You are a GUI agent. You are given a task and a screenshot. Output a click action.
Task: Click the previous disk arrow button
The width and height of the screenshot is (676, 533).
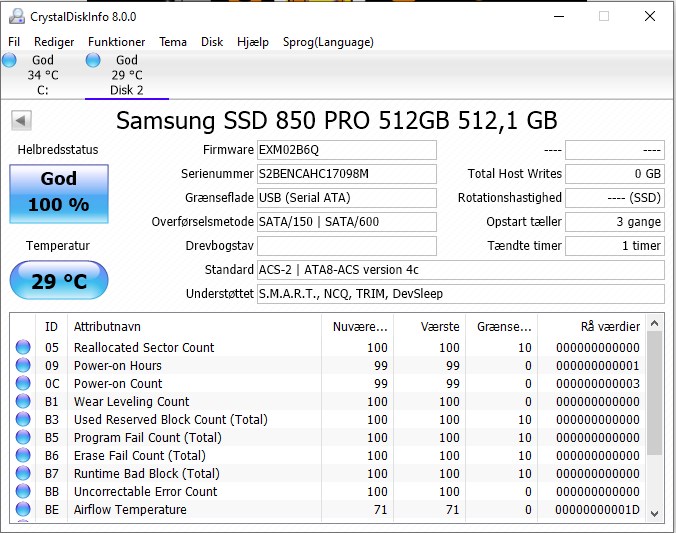21,120
